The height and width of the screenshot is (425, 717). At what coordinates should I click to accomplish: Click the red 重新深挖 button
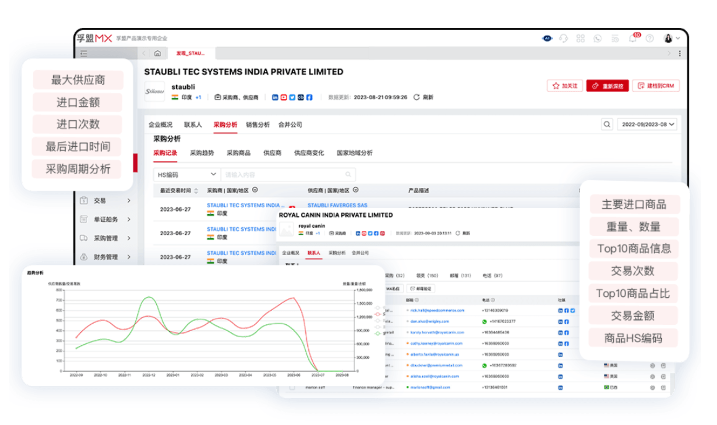(608, 86)
